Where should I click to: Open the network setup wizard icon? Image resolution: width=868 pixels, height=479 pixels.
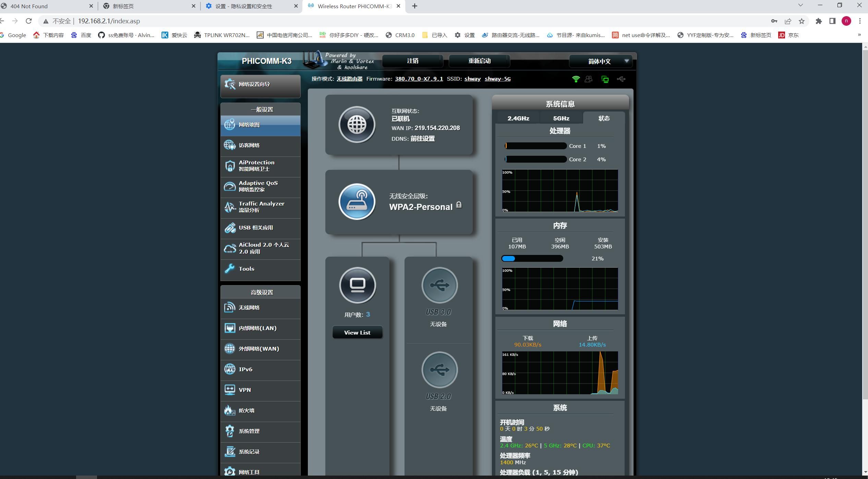230,84
